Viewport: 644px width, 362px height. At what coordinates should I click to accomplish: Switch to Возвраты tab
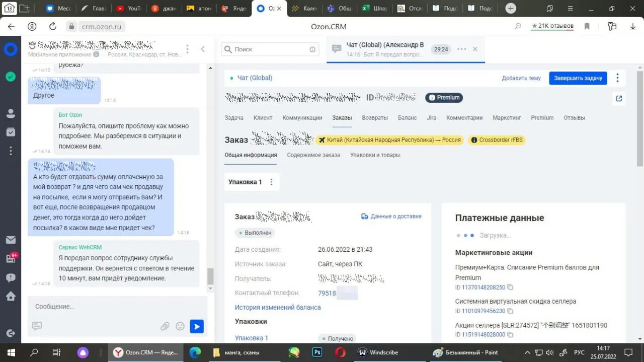point(375,118)
